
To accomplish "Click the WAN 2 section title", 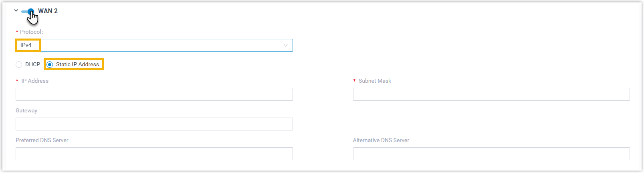I will tap(48, 11).
